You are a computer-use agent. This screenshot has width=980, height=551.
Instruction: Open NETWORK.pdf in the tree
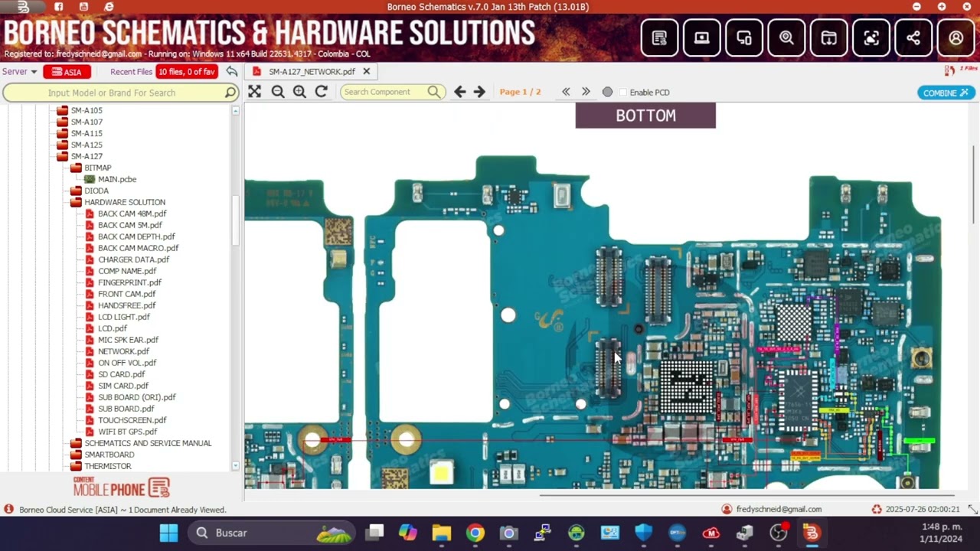coord(123,351)
